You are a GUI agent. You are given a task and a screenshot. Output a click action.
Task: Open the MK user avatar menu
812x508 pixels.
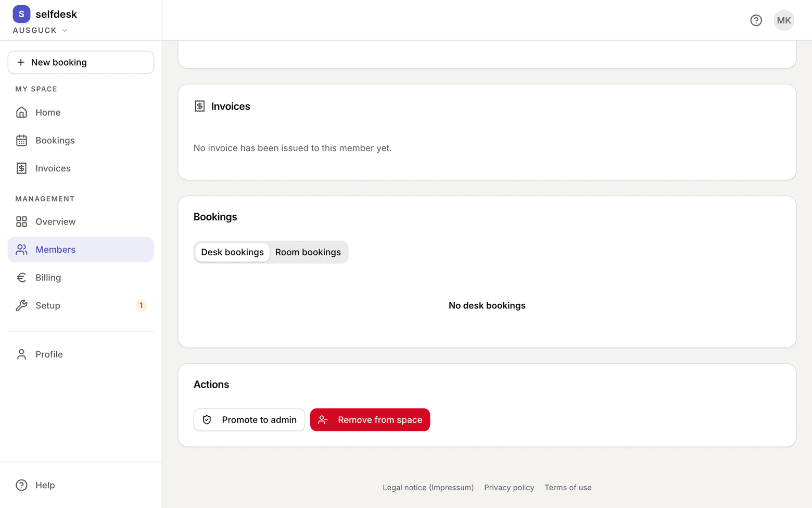pos(783,20)
